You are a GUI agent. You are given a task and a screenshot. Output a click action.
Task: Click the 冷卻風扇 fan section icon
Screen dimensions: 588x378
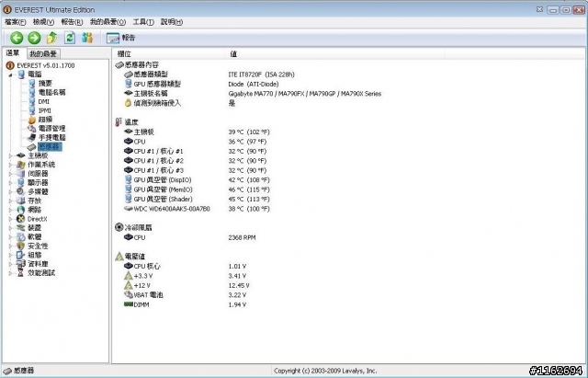pos(119,227)
